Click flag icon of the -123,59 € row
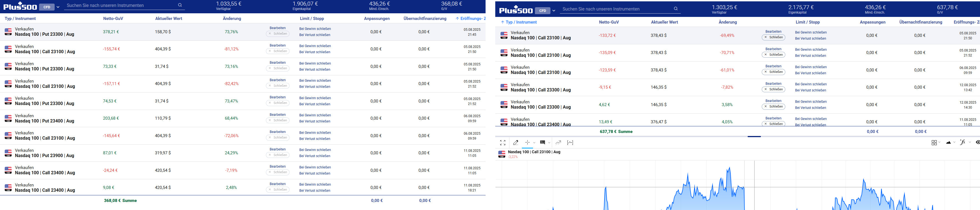 pos(504,70)
